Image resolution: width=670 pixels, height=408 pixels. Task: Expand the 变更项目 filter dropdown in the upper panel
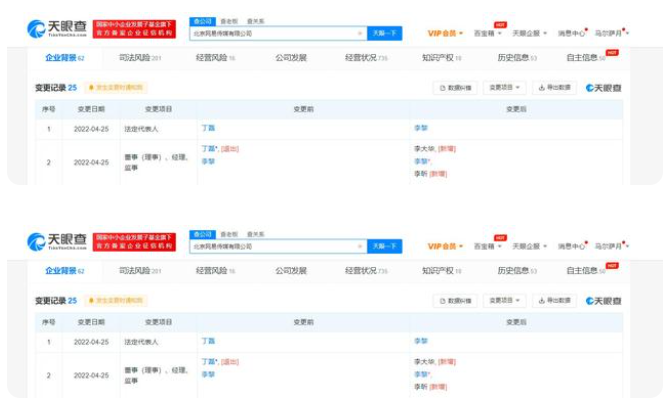[x=505, y=88]
